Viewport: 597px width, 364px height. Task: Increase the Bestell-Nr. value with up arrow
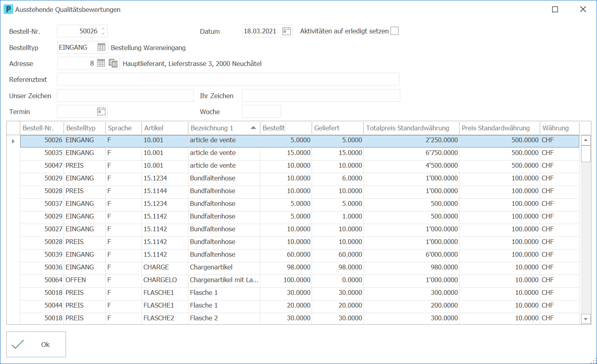(x=103, y=28)
